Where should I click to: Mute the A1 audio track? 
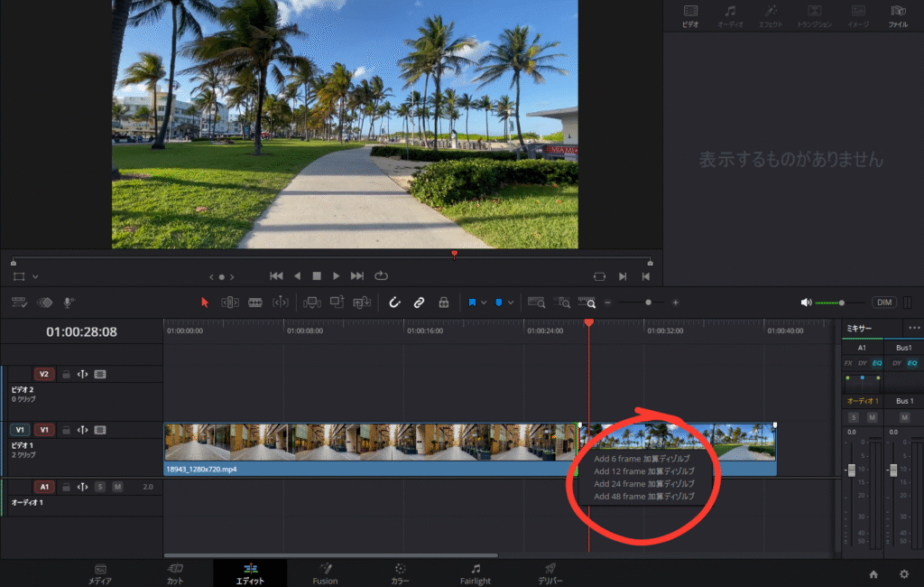pyautogui.click(x=117, y=487)
